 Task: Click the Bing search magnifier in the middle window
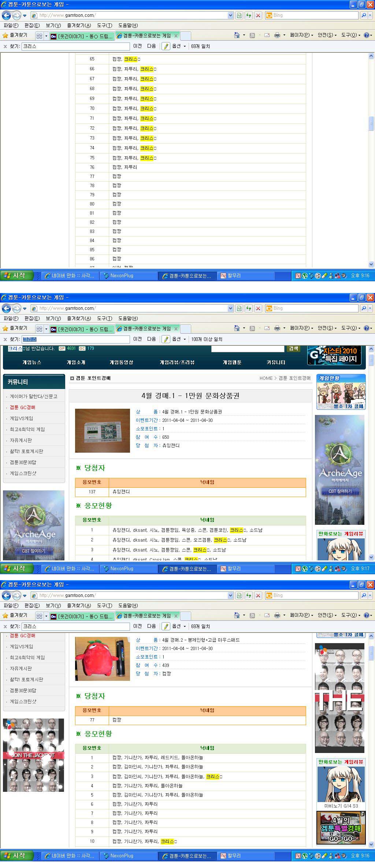tap(364, 308)
